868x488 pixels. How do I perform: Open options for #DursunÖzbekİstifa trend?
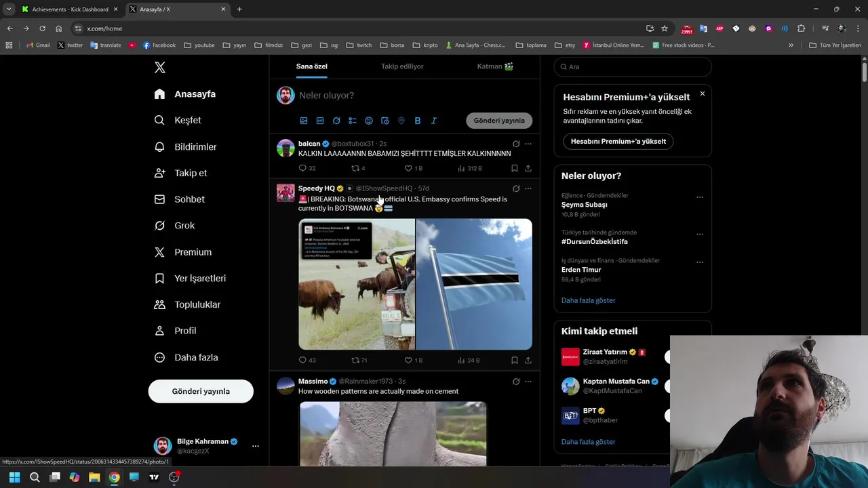700,235
